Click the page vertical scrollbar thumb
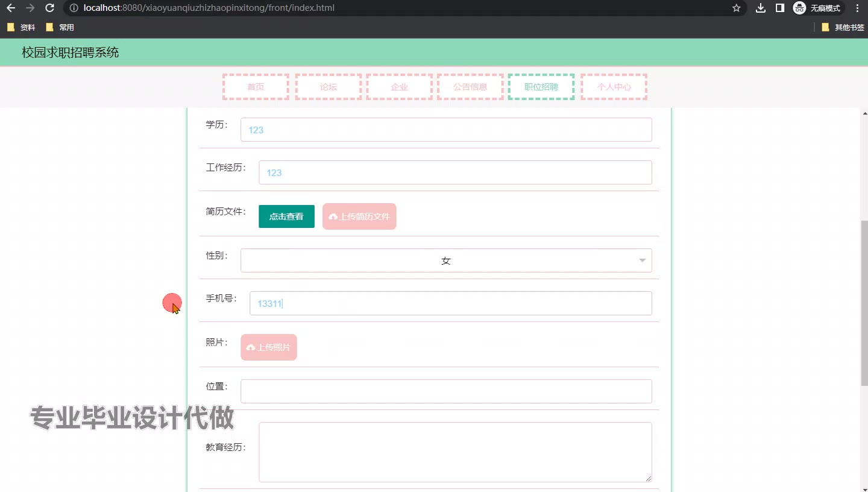The image size is (868, 492). 864,303
